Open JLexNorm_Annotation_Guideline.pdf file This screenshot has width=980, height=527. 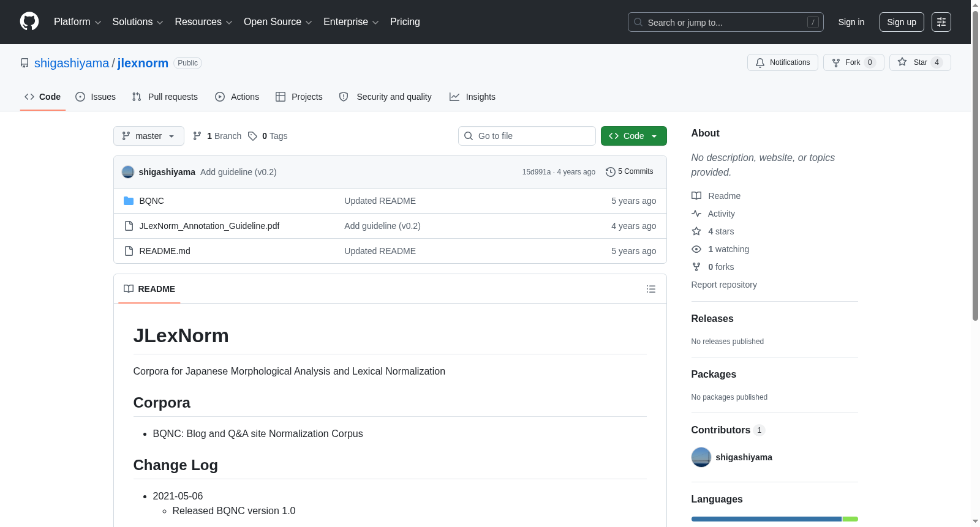[209, 226]
